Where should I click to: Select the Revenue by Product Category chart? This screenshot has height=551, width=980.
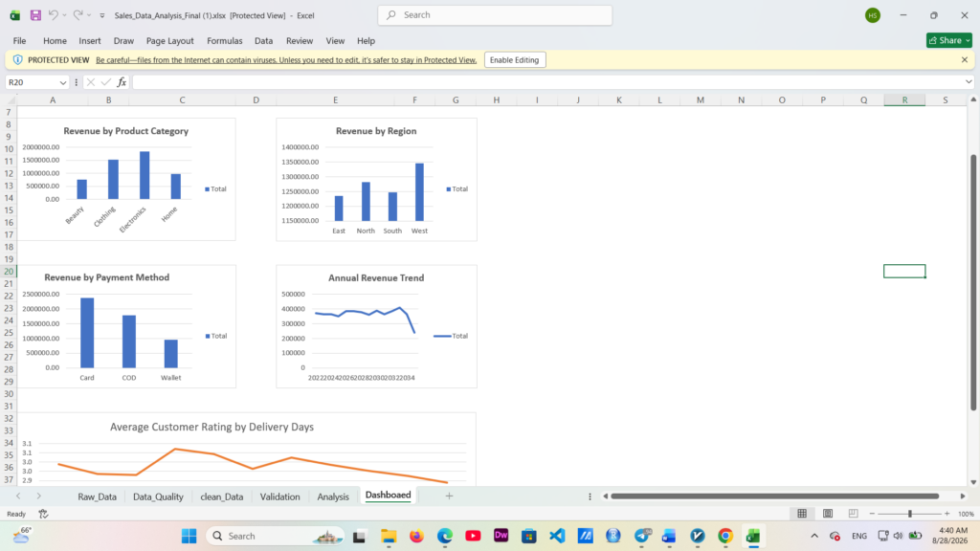126,179
